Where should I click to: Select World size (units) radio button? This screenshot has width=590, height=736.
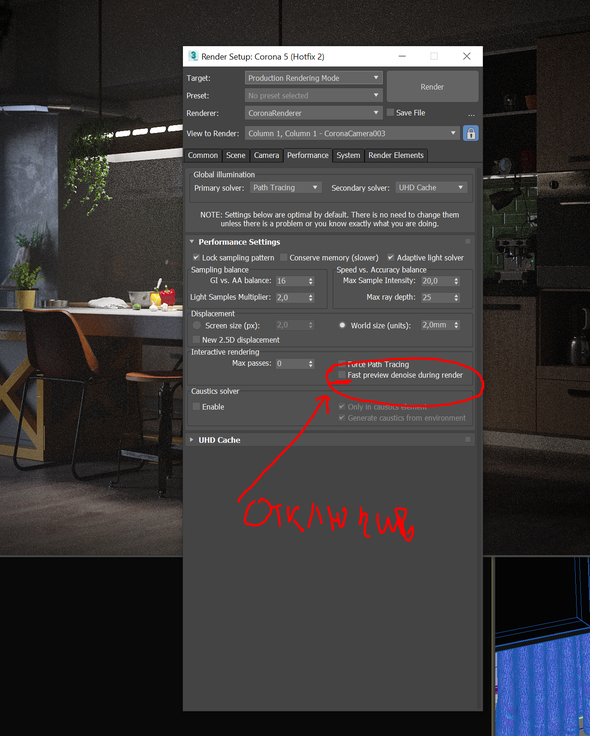click(x=342, y=325)
